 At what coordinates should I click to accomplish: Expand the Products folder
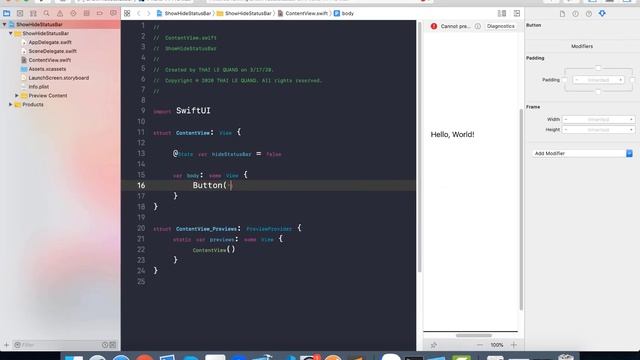coord(11,104)
